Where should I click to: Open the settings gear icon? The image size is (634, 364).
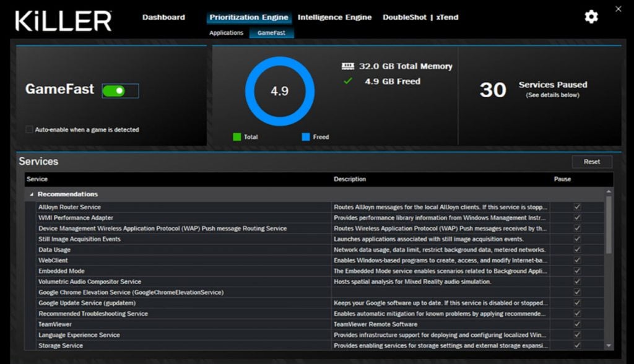[591, 17]
